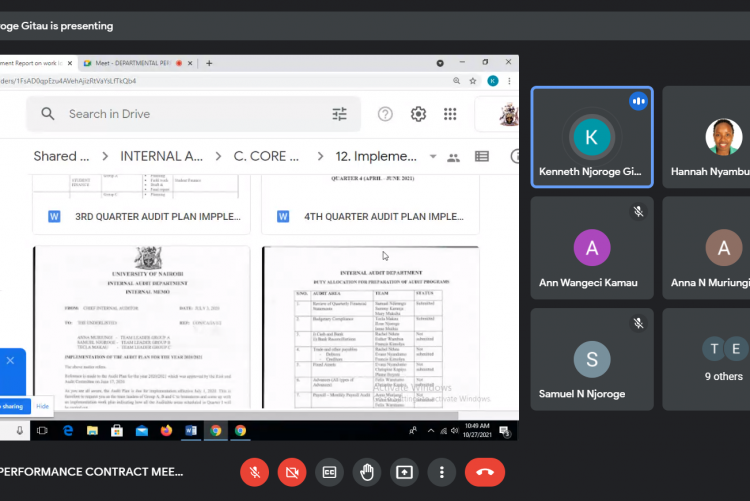This screenshot has height=501, width=750.
Task: Open the Drive settings gear
Action: coord(418,114)
